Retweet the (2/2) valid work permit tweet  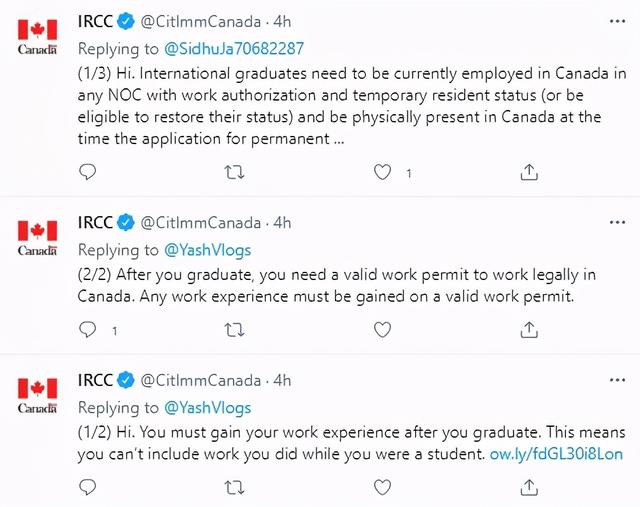tap(234, 329)
